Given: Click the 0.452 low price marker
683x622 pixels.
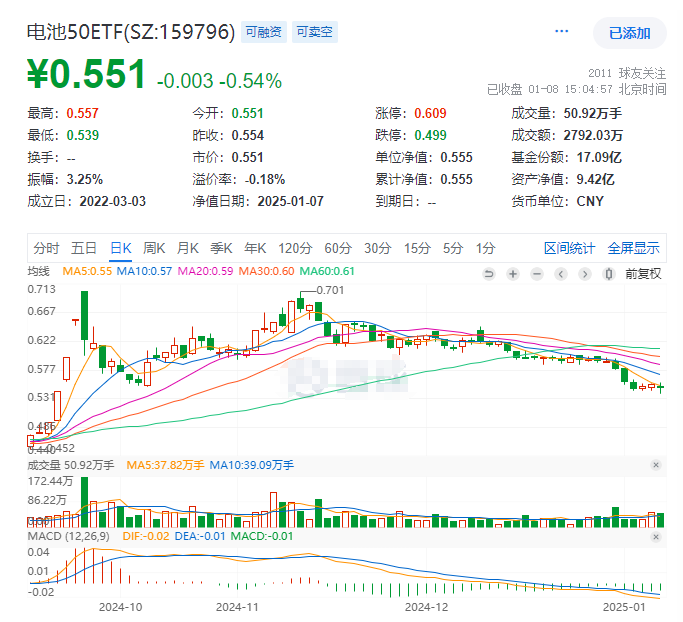Looking at the screenshot, I should pyautogui.click(x=61, y=448).
